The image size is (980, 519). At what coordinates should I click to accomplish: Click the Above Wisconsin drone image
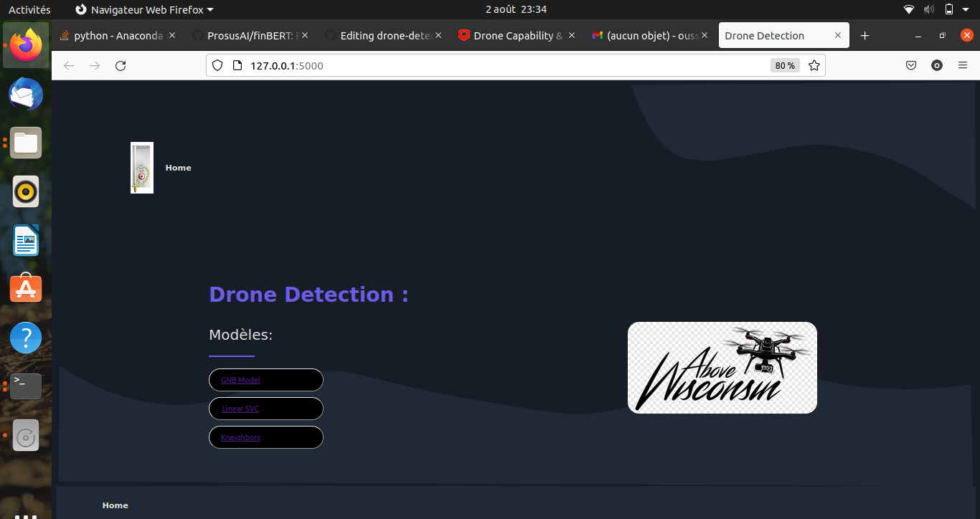(x=722, y=368)
